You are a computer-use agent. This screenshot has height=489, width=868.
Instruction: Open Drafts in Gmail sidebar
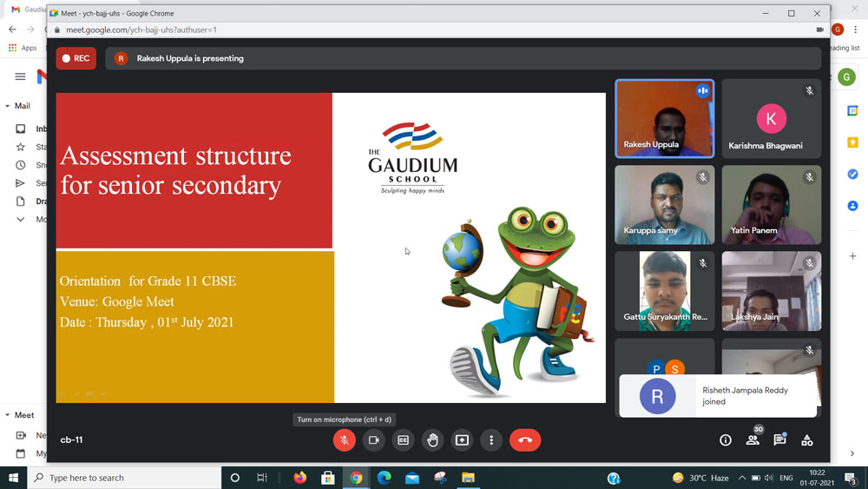click(30, 201)
